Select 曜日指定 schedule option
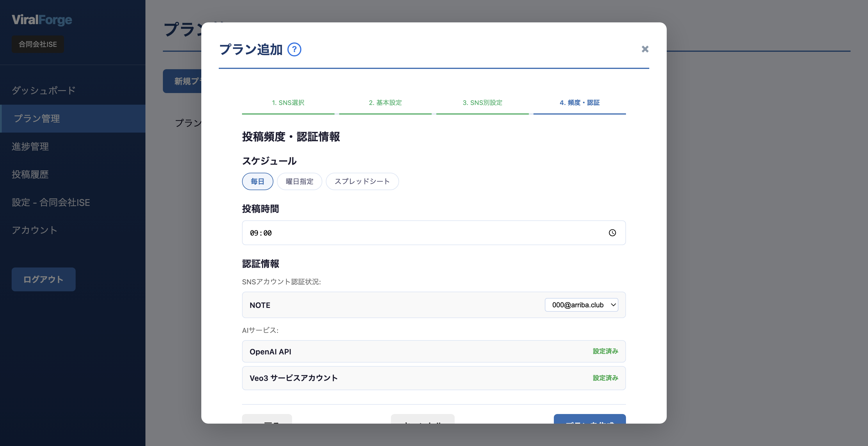 click(x=299, y=181)
